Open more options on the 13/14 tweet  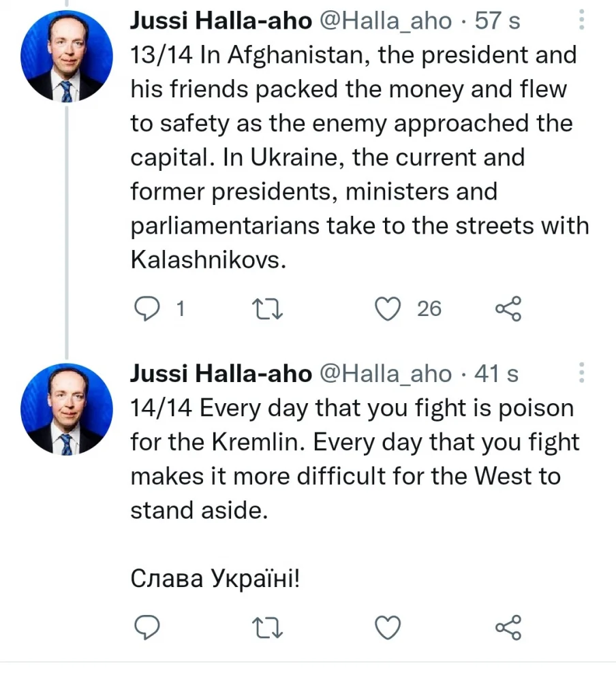pos(581,20)
